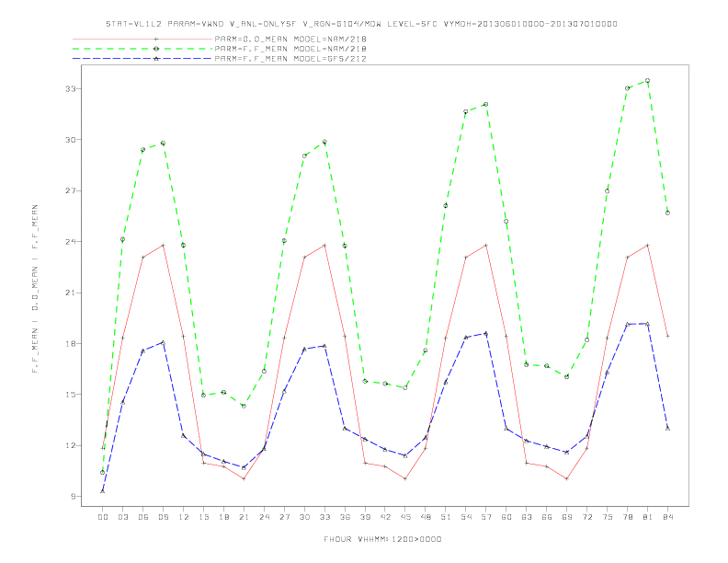Click x-axis tick label 60
The width and height of the screenshot is (728, 563).
pyautogui.click(x=506, y=517)
